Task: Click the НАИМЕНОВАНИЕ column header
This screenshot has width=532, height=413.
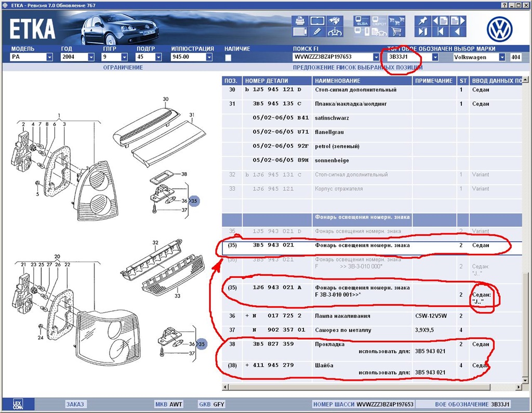Action: pos(362,81)
